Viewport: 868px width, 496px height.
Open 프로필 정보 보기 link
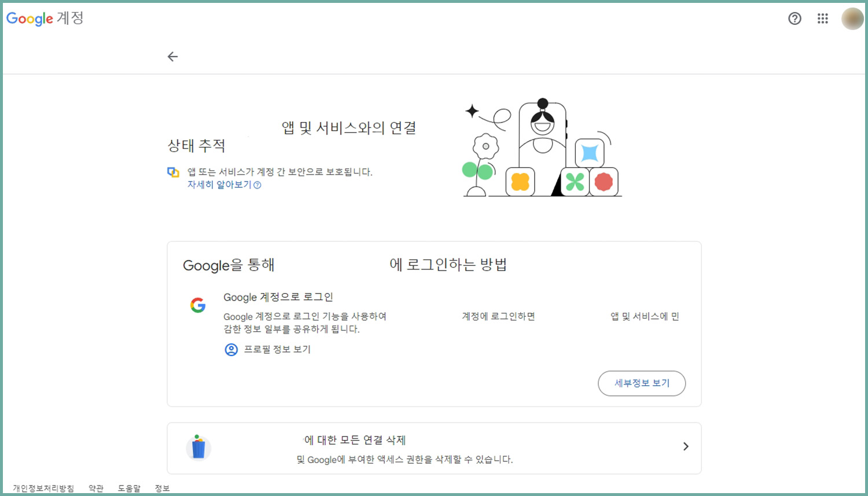(277, 349)
